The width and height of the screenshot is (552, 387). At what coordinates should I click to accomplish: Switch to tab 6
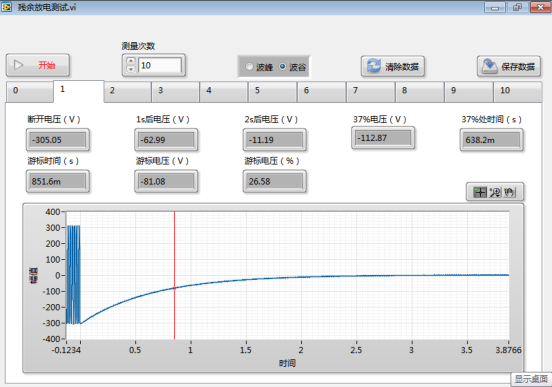pyautogui.click(x=321, y=92)
